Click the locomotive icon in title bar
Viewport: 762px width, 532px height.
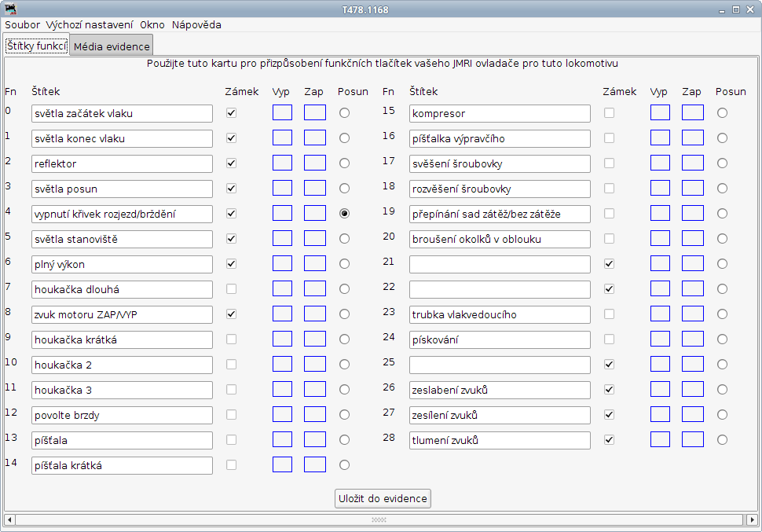tap(11, 9)
